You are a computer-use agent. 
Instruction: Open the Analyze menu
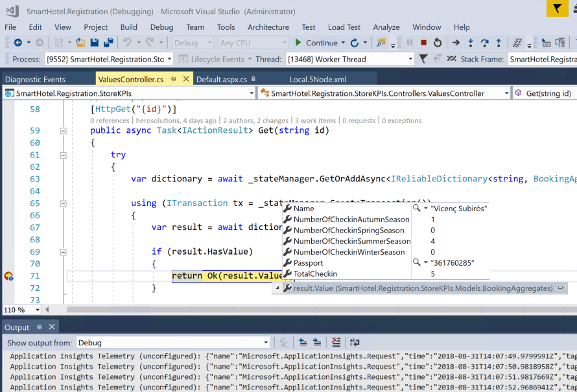(x=386, y=27)
